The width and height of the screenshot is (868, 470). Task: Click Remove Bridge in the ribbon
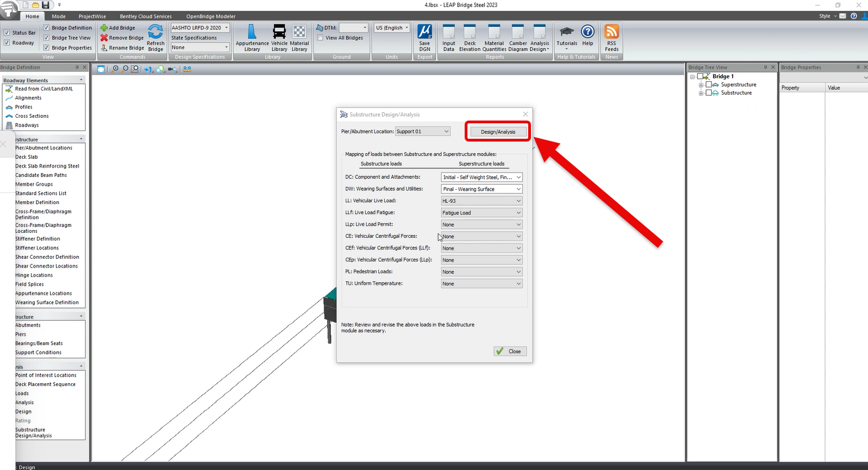coord(122,38)
